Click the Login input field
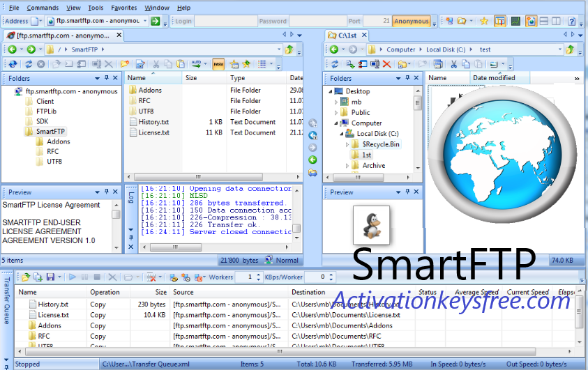 point(226,21)
